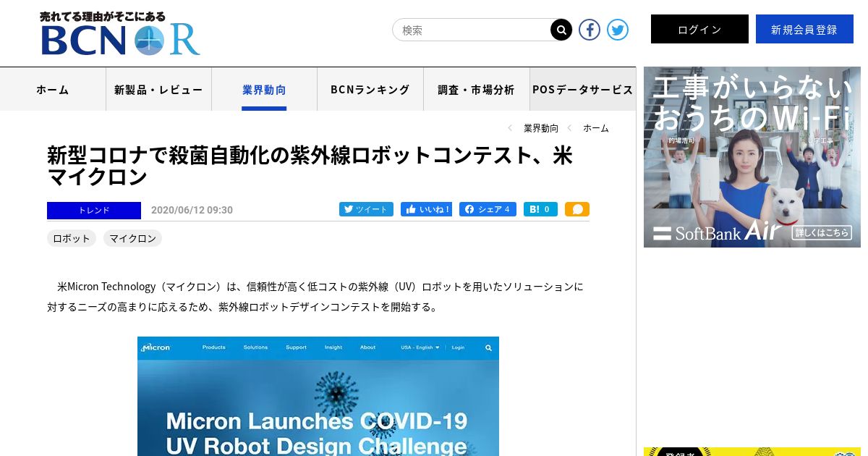Click the 業界動向 breadcrumb link
The height and width of the screenshot is (456, 868).
pyautogui.click(x=541, y=128)
